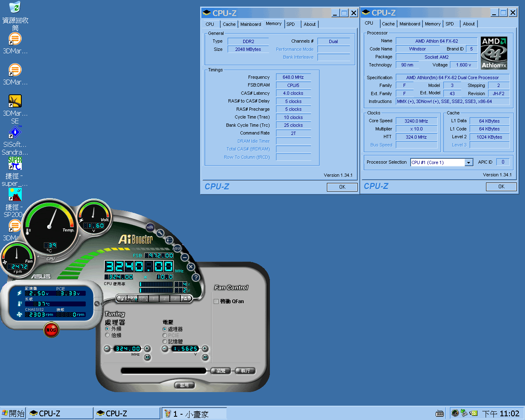Click the red NOS button
The height and width of the screenshot is (420, 525).
click(x=51, y=329)
